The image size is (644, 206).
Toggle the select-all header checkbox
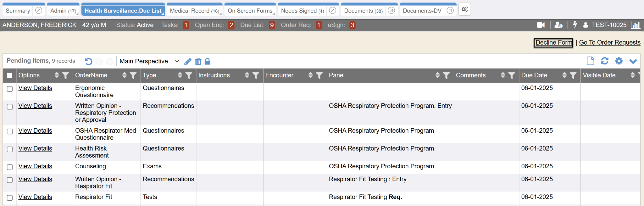(x=10, y=75)
